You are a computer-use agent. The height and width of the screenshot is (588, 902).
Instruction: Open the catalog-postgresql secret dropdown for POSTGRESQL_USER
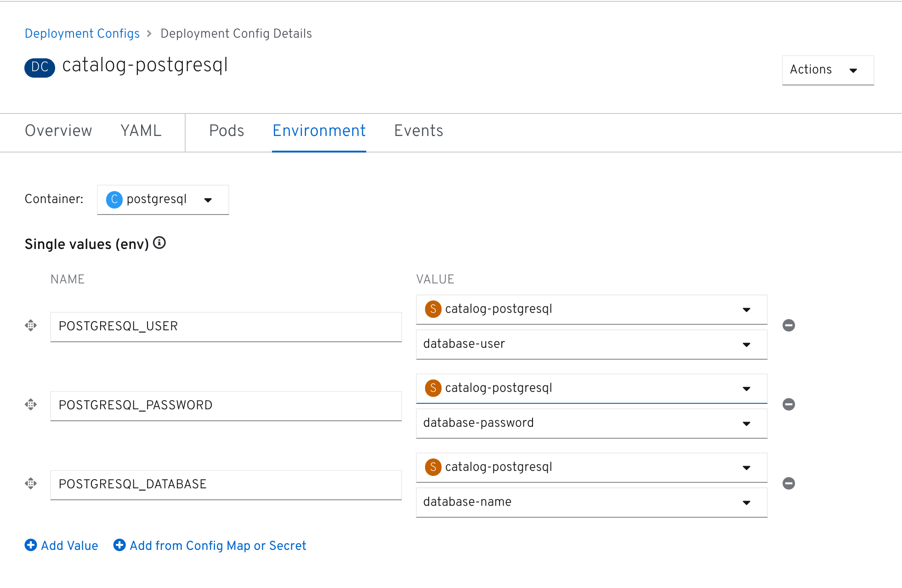[x=591, y=309]
